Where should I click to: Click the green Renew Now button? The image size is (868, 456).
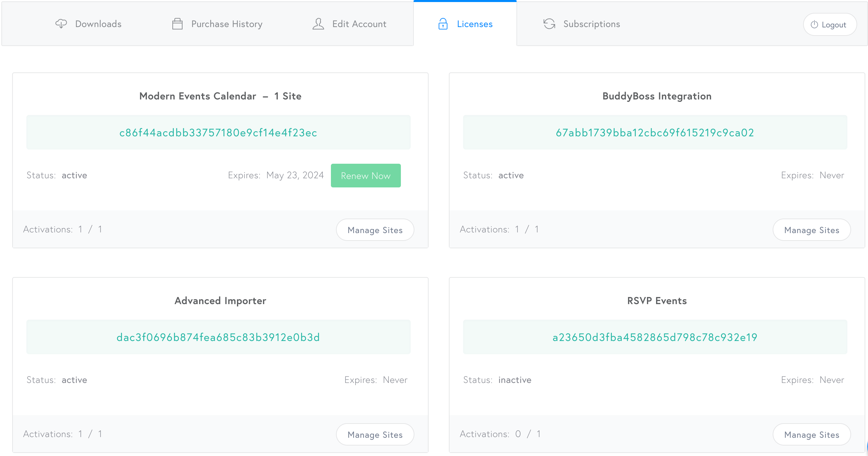[365, 176]
